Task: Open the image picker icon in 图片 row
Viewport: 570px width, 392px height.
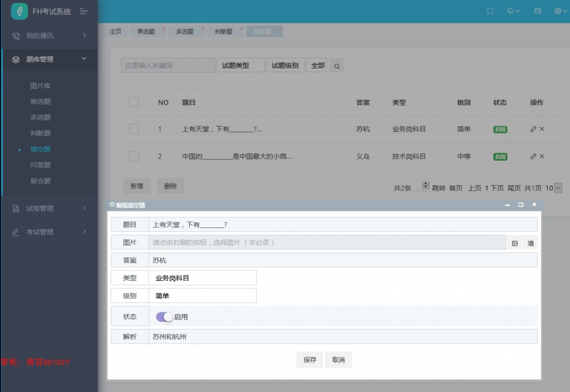Action: [x=515, y=243]
